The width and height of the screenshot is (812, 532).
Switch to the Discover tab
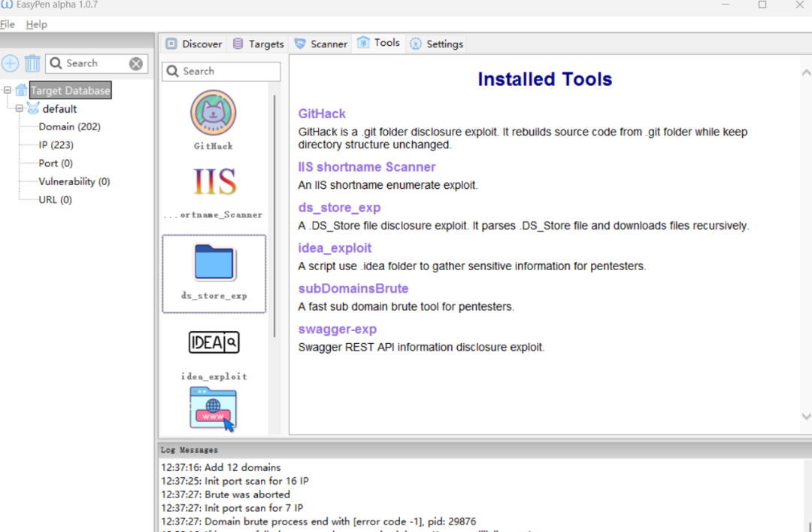[194, 44]
